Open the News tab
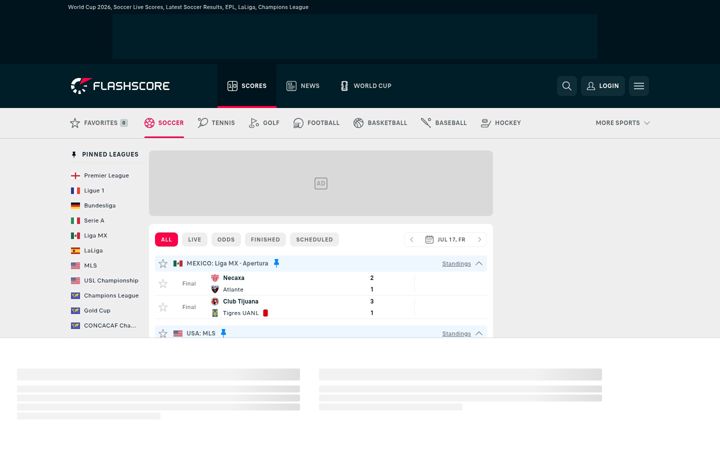The width and height of the screenshot is (720, 450). [303, 86]
